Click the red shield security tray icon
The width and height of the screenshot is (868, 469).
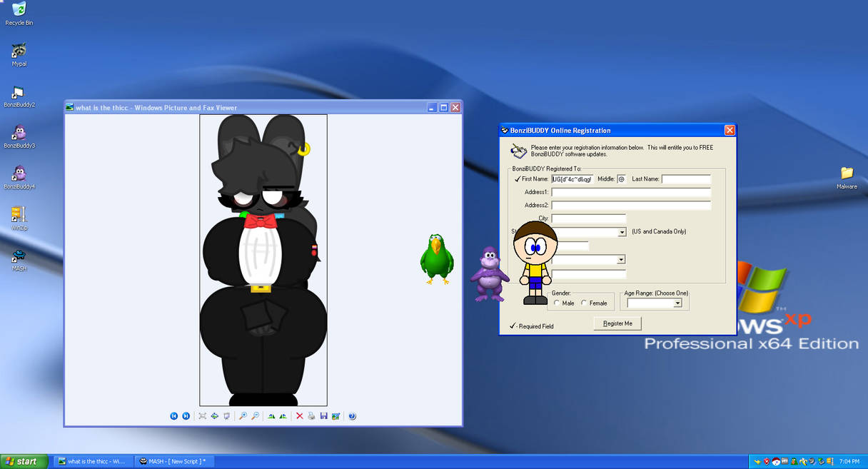pyautogui.click(x=767, y=462)
